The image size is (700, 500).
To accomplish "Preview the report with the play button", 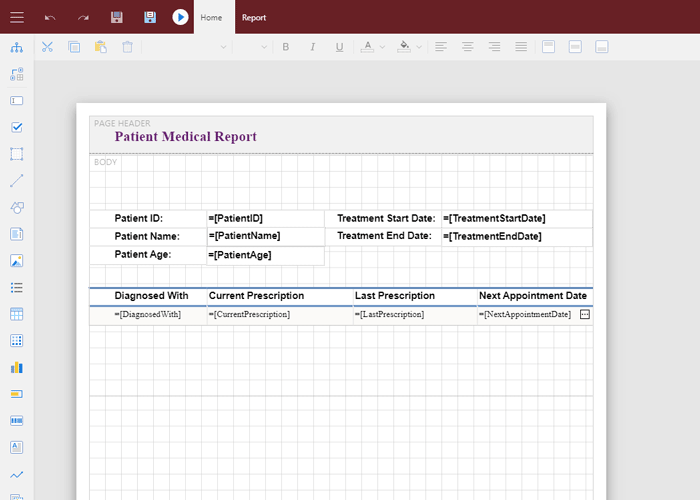I will pyautogui.click(x=180, y=17).
